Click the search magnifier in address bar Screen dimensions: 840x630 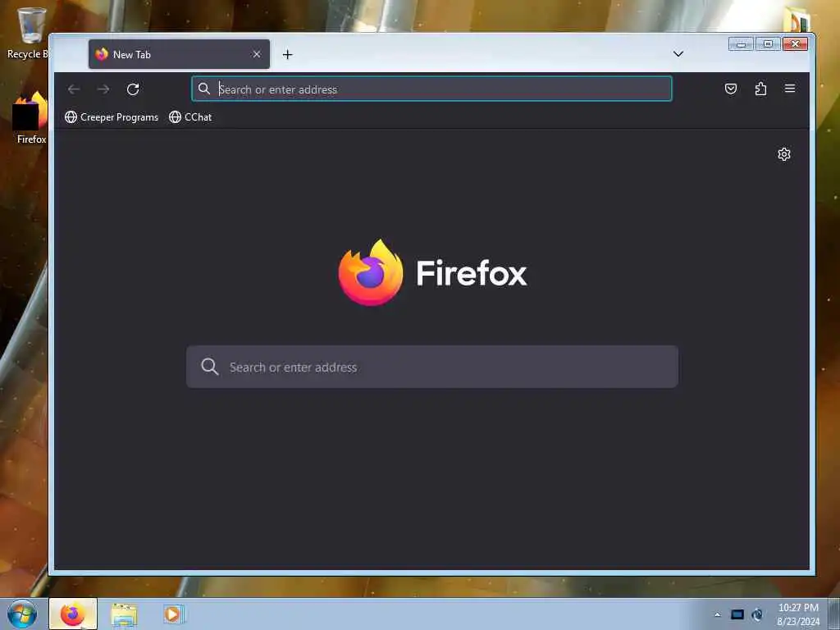[x=204, y=89]
